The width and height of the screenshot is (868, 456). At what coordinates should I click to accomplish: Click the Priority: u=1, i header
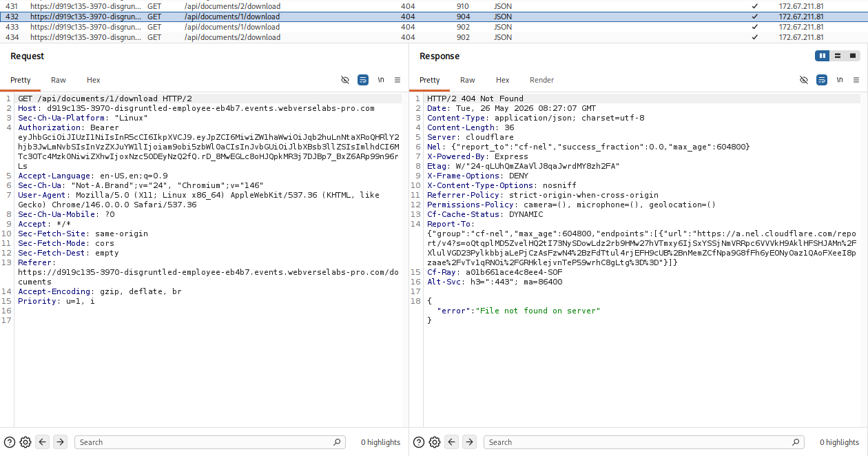pyautogui.click(x=56, y=301)
